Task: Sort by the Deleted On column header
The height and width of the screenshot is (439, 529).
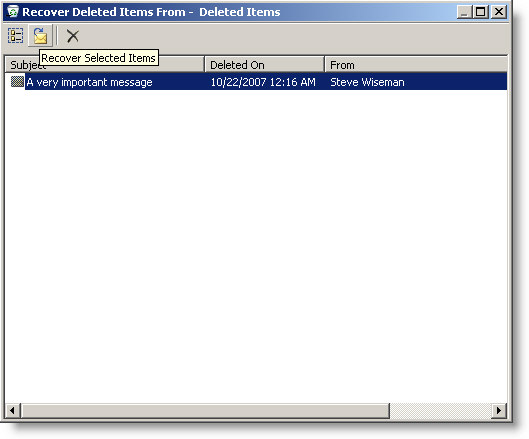Action: click(x=264, y=64)
